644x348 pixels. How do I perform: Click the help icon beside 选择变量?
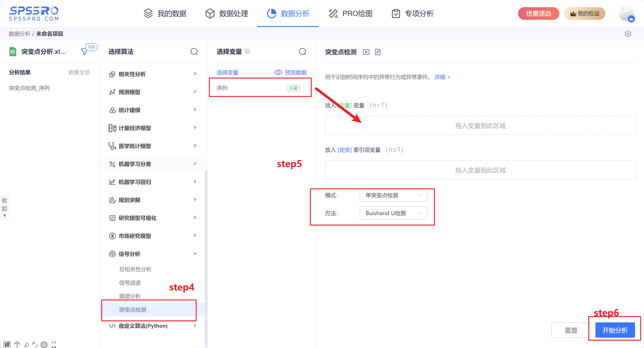[247, 51]
